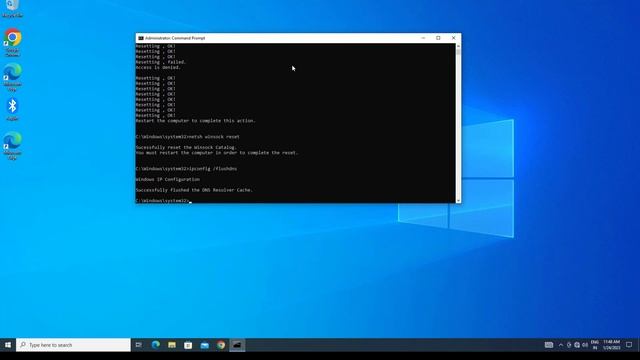
Task: Open the Command Prompt title bar system icon
Action: [x=141, y=38]
